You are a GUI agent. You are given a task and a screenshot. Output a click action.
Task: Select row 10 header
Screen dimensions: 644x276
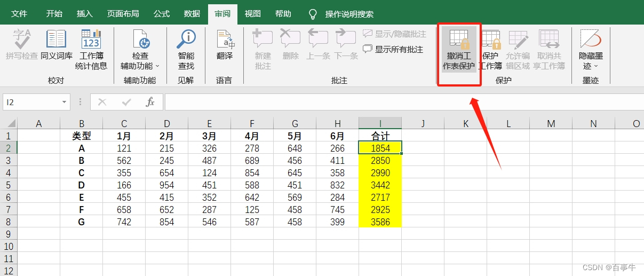point(9,247)
